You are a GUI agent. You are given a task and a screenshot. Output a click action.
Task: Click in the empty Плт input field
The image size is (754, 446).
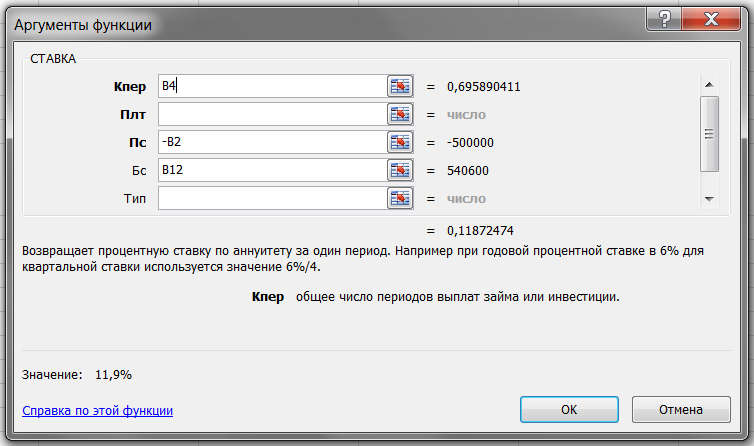[x=273, y=114]
